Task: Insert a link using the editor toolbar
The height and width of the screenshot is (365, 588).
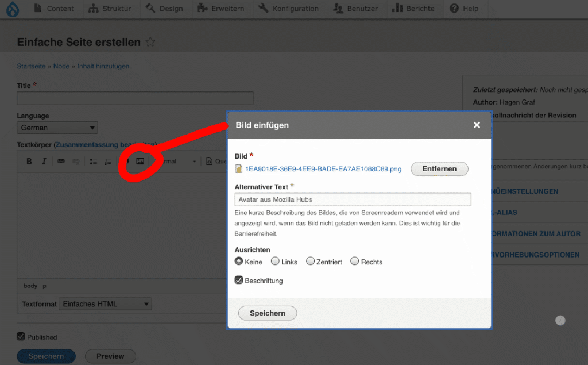Action: coord(61,162)
